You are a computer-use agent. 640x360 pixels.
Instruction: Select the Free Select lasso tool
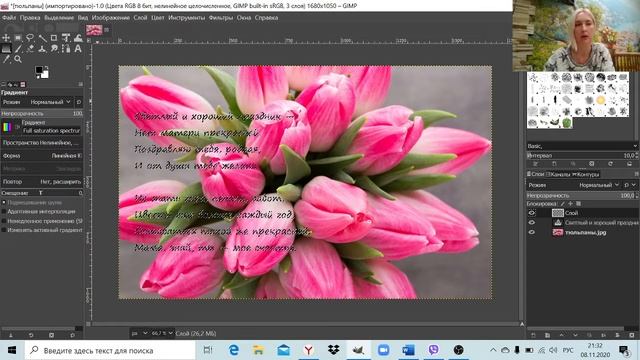30,38
